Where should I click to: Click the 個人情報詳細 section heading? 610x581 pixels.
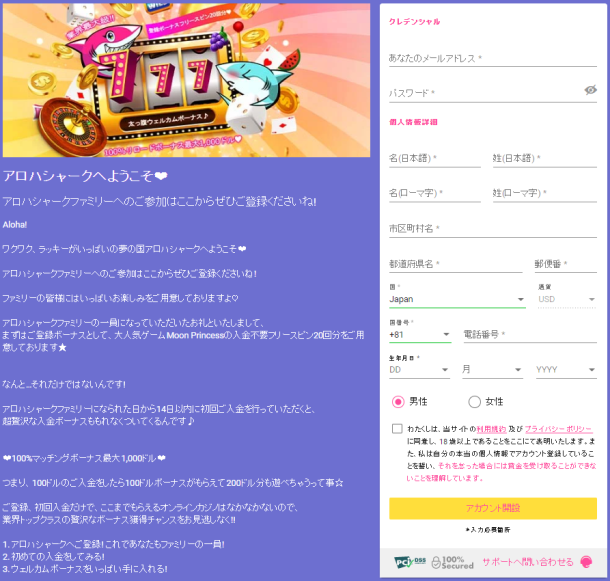point(413,122)
